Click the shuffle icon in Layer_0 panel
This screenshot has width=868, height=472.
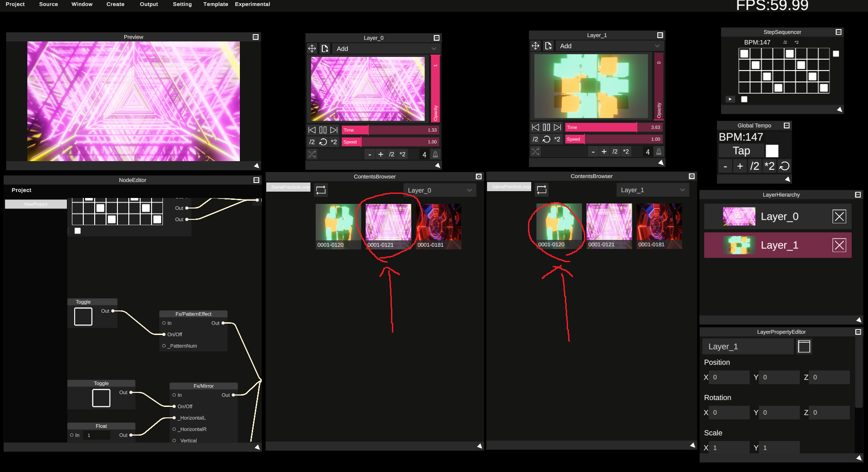[312, 154]
